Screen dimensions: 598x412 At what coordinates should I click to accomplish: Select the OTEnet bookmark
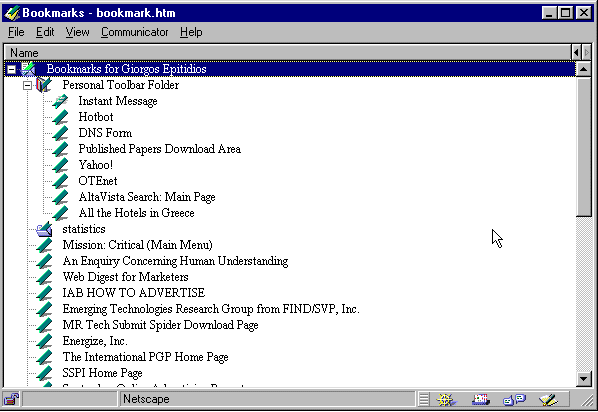pyautogui.click(x=98, y=181)
